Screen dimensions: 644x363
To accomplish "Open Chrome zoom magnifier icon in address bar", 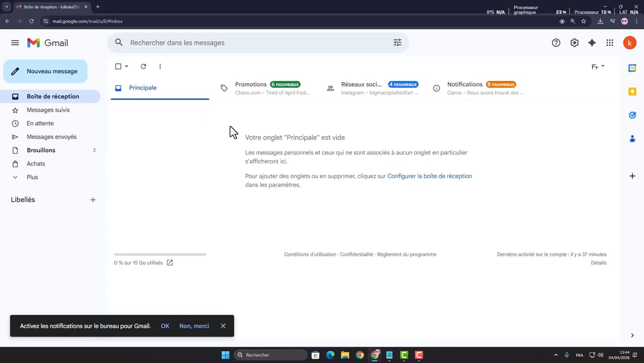I will coord(572,21).
